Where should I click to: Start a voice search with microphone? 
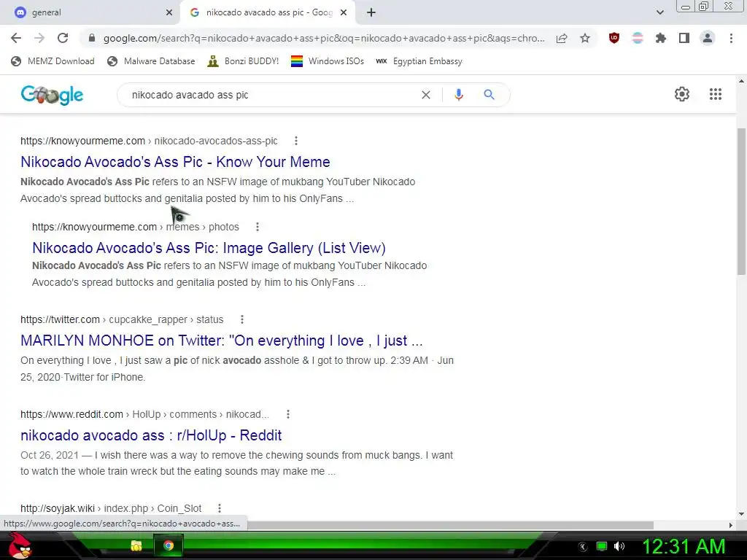[458, 95]
